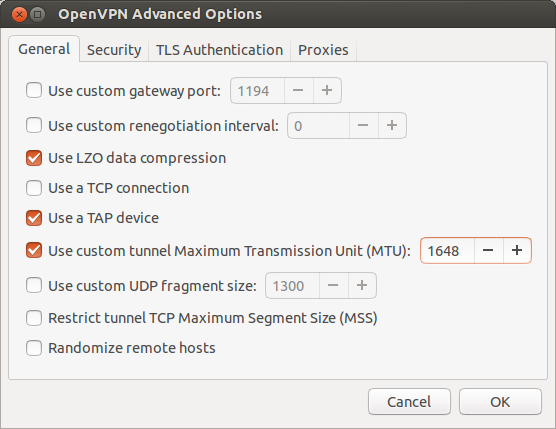Click the gateway port plus button
556x429 pixels.
327,90
